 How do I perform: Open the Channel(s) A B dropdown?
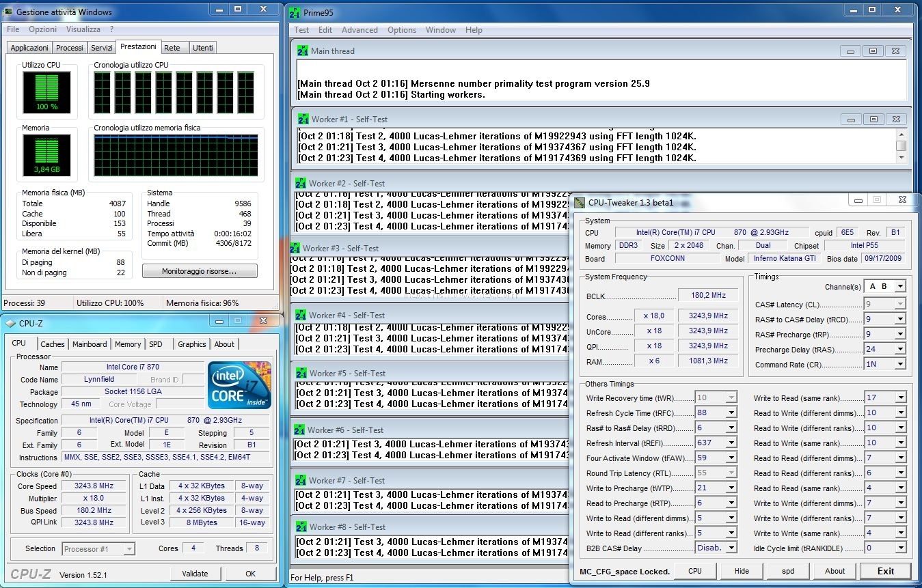click(x=900, y=286)
